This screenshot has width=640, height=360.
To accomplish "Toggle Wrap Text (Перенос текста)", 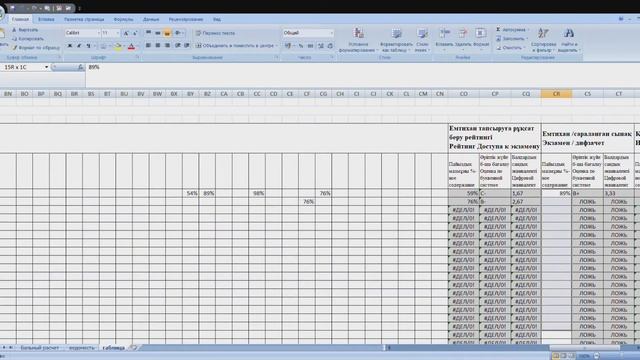I will pyautogui.click(x=215, y=33).
